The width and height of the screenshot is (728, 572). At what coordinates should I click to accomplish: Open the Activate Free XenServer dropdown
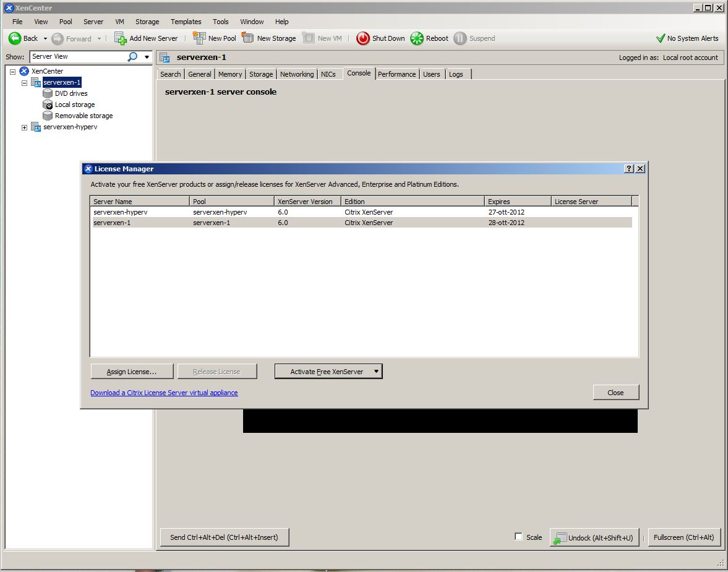point(376,372)
